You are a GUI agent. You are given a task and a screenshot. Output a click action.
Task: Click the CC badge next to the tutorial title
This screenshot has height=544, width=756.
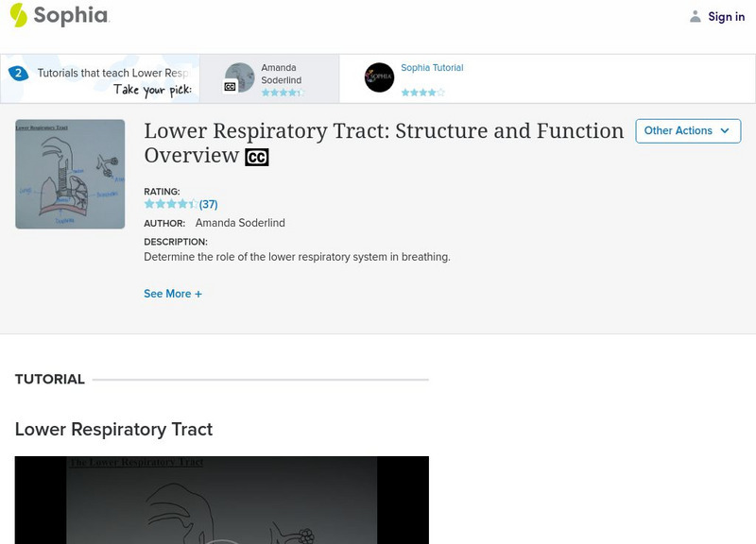point(256,157)
